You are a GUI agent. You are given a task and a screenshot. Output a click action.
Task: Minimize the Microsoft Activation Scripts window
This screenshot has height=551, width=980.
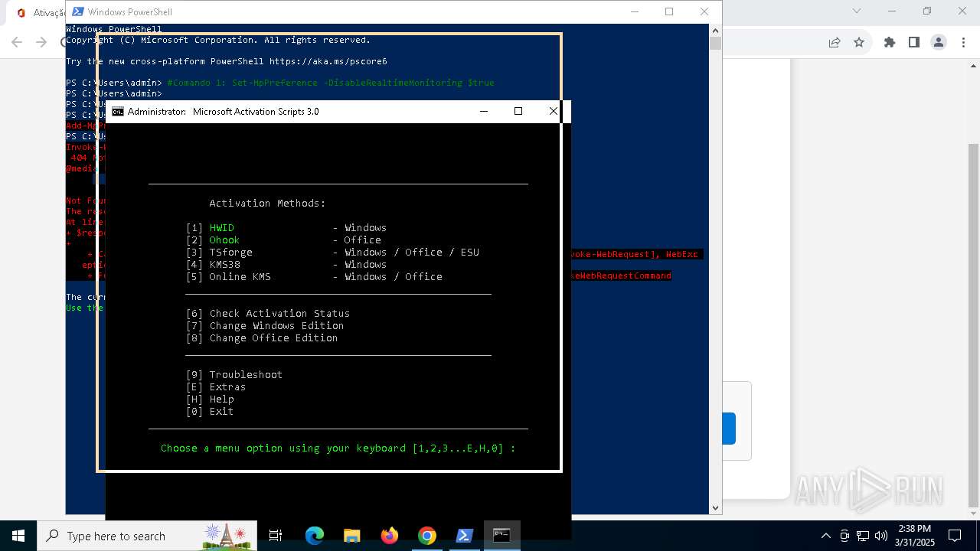484,111
